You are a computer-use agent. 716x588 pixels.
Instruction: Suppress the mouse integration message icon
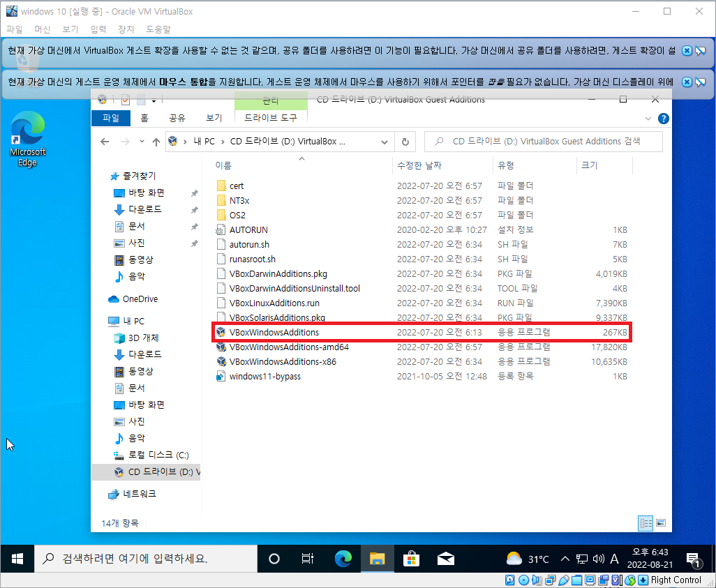pos(701,82)
